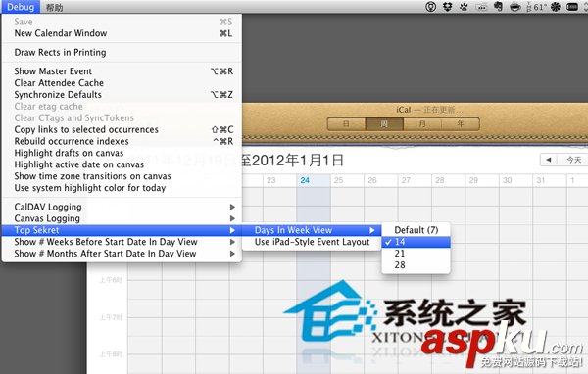The width and height of the screenshot is (588, 374).
Task: Toggle Use system highlight color for today
Action: (122, 188)
